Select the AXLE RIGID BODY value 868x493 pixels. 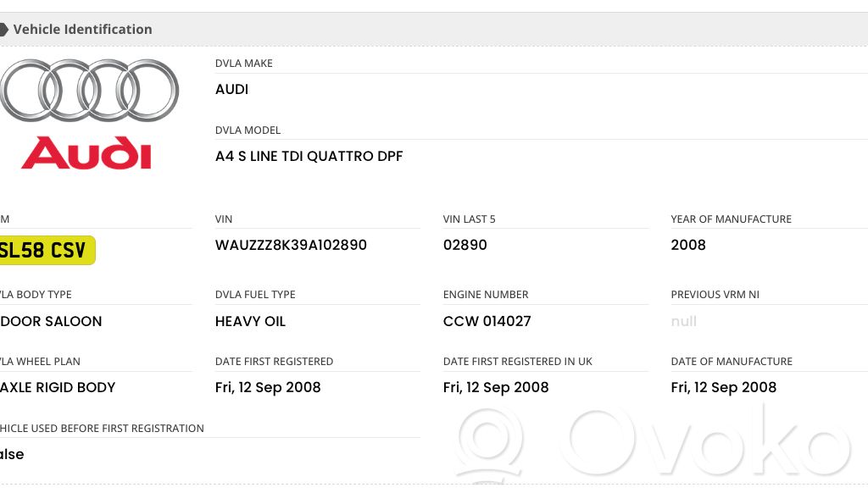coord(58,387)
